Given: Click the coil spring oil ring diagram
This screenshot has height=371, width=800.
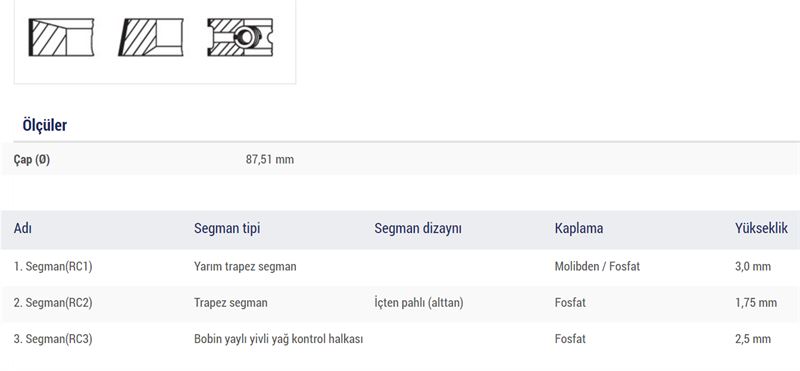Looking at the screenshot, I should pos(240,37).
